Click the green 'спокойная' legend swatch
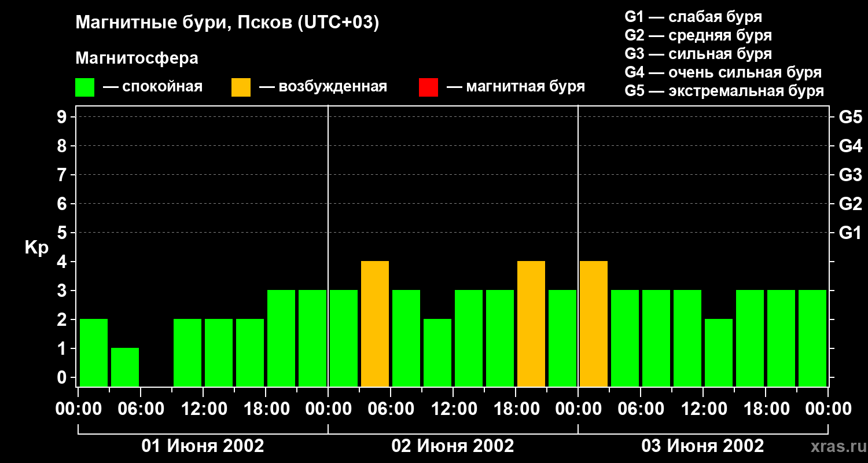The width and height of the screenshot is (868, 463). pyautogui.click(x=85, y=87)
